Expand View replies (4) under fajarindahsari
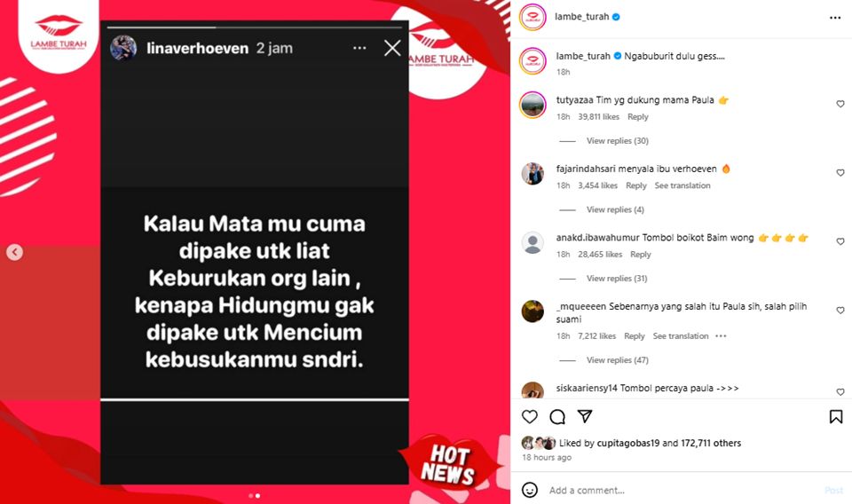The height and width of the screenshot is (504, 852). [615, 209]
